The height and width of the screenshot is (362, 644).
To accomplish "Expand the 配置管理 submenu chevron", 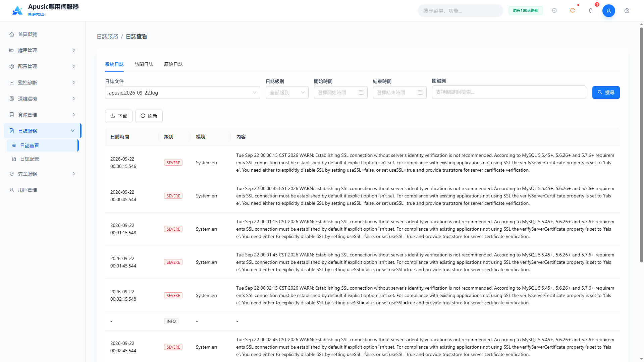I will [74, 66].
